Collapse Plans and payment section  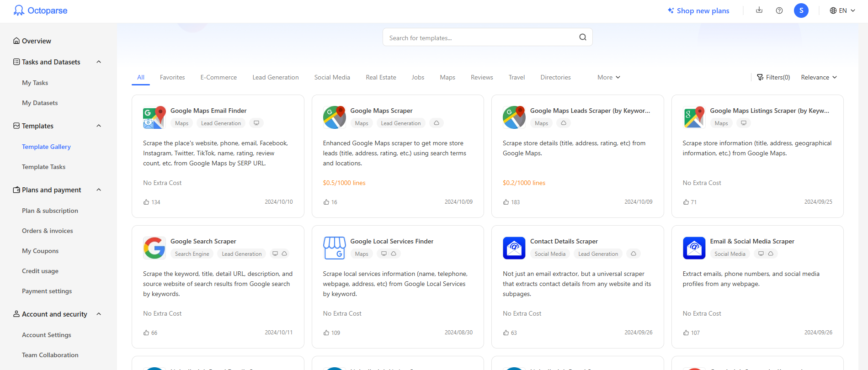click(x=99, y=190)
